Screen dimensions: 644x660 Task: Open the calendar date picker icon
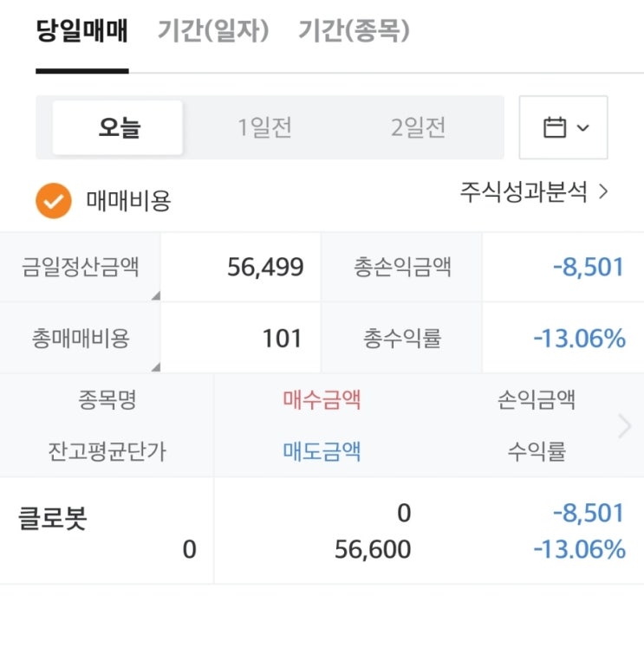pos(563,128)
